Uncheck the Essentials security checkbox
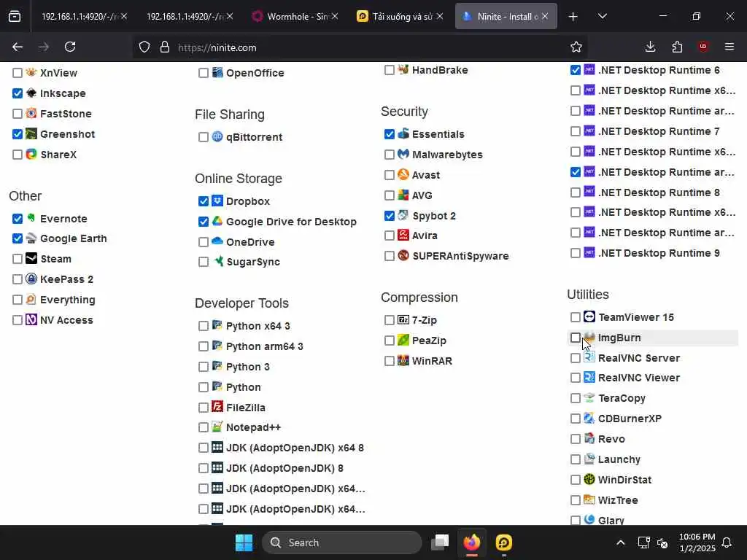Image resolution: width=747 pixels, height=560 pixels. point(390,134)
